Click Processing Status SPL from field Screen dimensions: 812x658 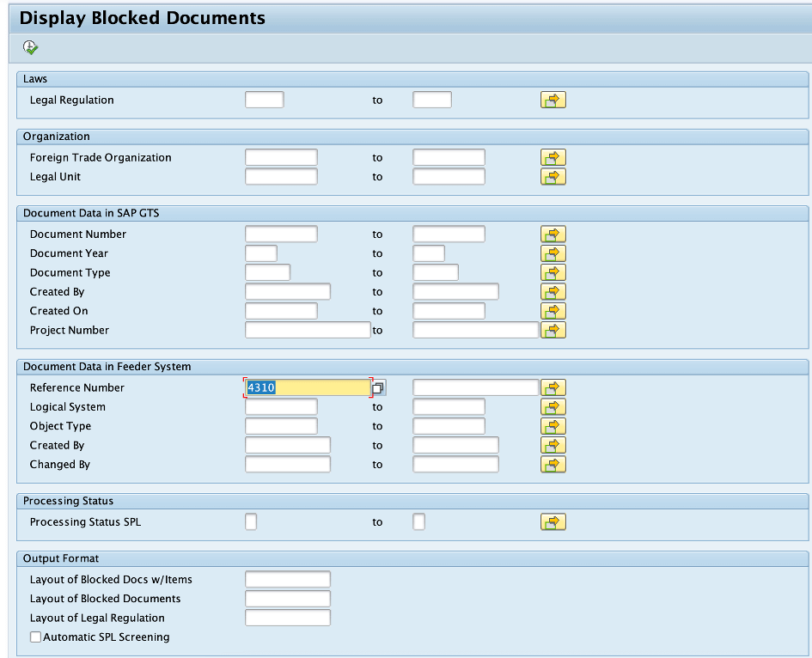click(x=251, y=521)
